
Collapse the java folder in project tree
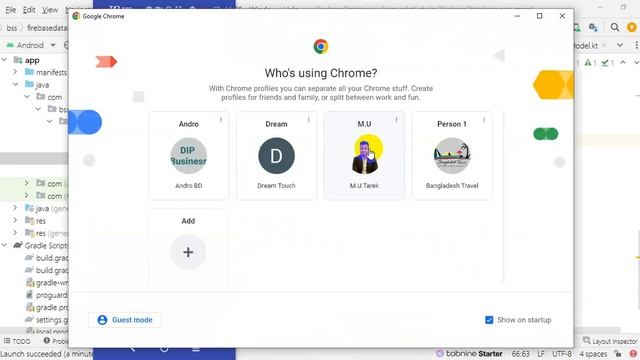(x=16, y=84)
